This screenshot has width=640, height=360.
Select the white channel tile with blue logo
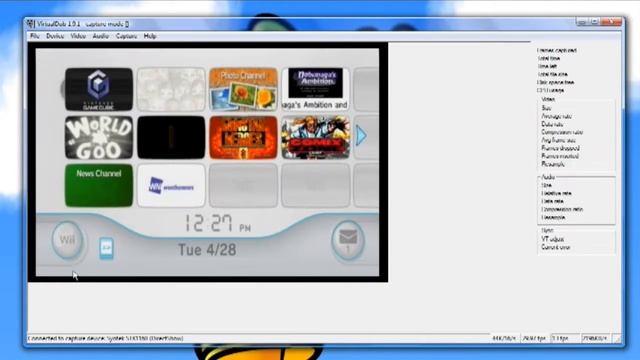point(171,186)
